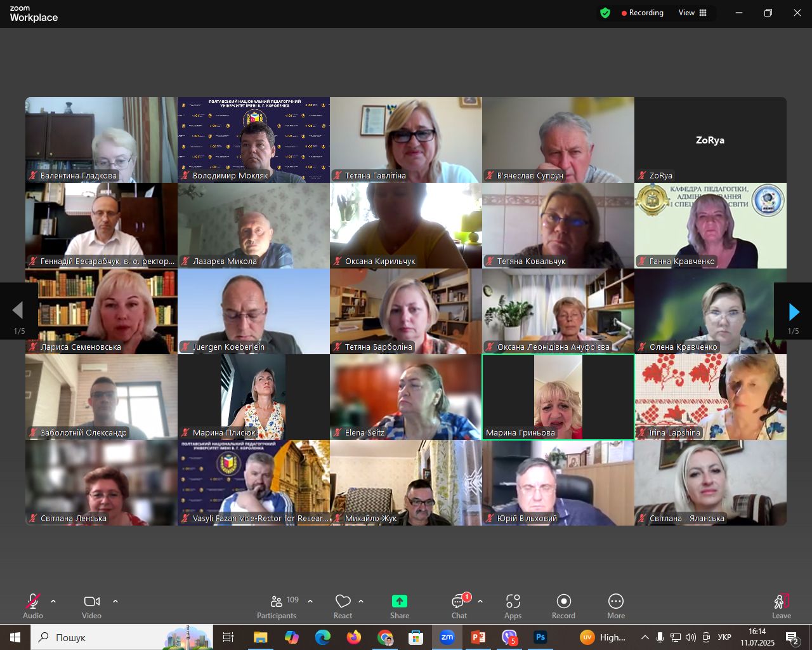Screen dimensions: 812x650
Task: Click the Recording indicator
Action: (x=643, y=13)
